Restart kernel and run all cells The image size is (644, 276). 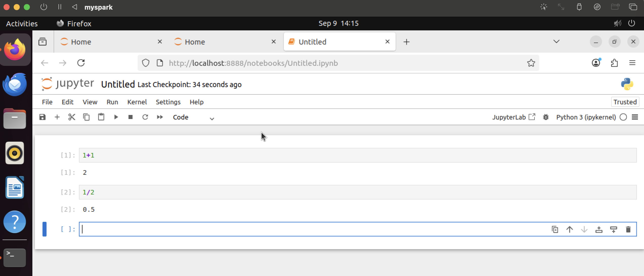(160, 117)
